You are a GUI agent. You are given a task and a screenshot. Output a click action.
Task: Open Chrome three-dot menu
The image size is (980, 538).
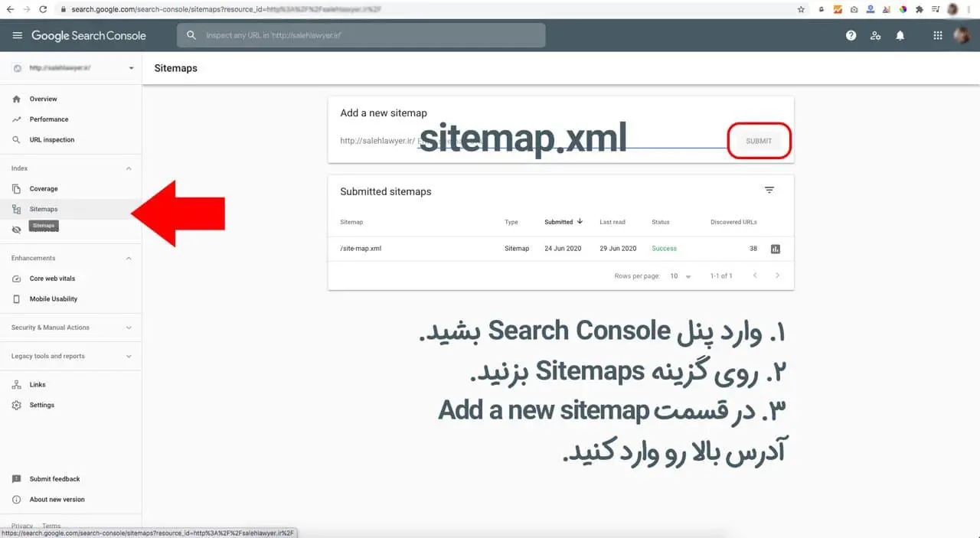[970, 9]
